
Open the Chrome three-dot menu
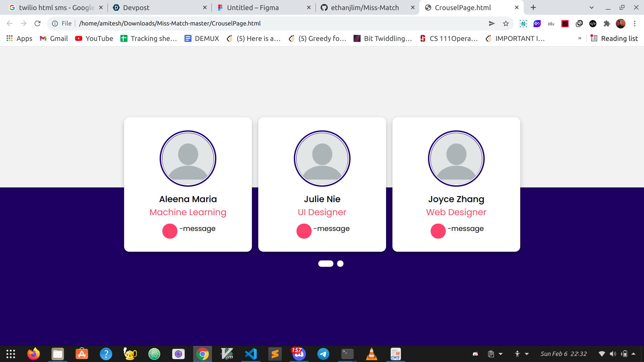pos(634,23)
